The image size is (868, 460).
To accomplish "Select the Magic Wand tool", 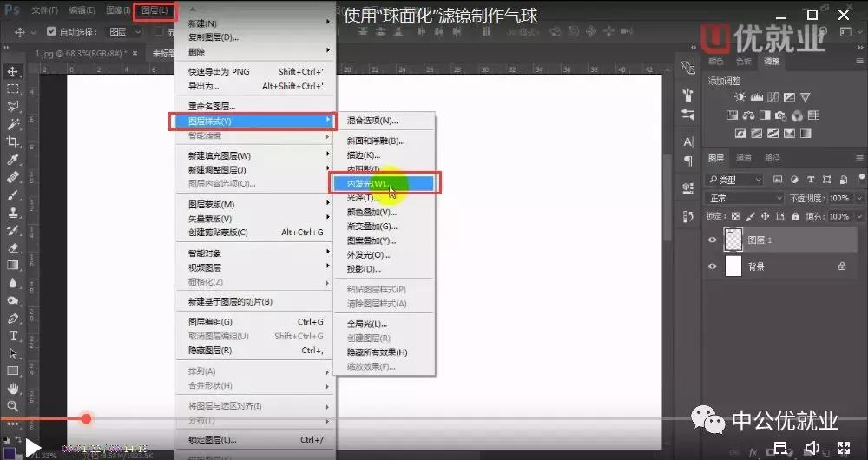I will pos(12,124).
